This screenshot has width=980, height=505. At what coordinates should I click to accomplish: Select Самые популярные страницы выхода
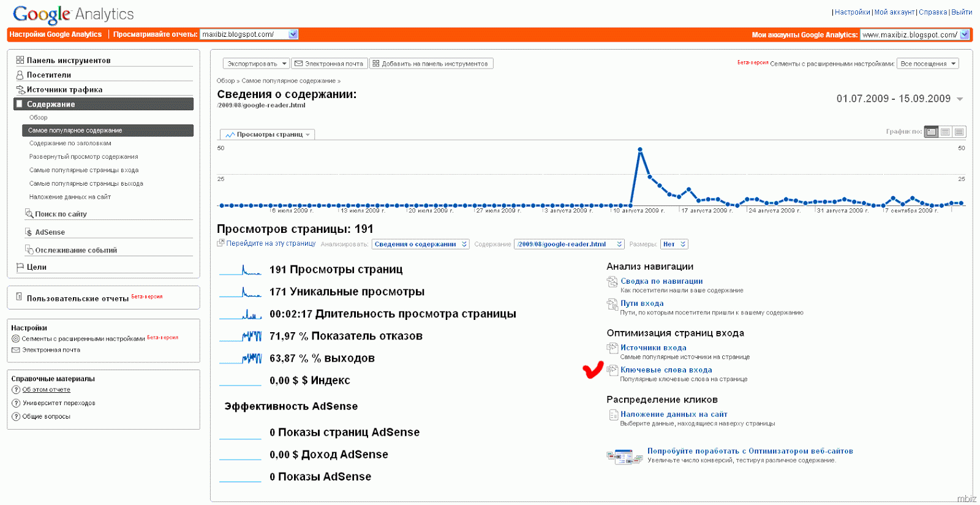coord(86,184)
